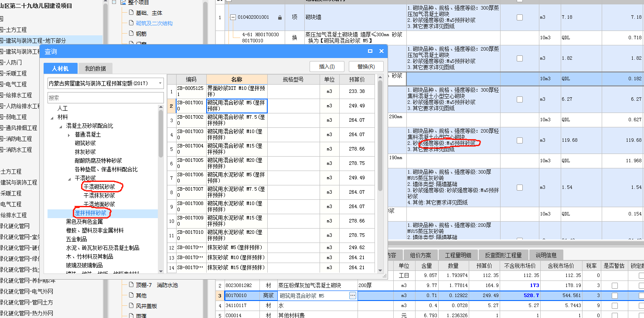Maximize the 查询 dialog
Screen dimensions: 644x318
click(x=370, y=51)
